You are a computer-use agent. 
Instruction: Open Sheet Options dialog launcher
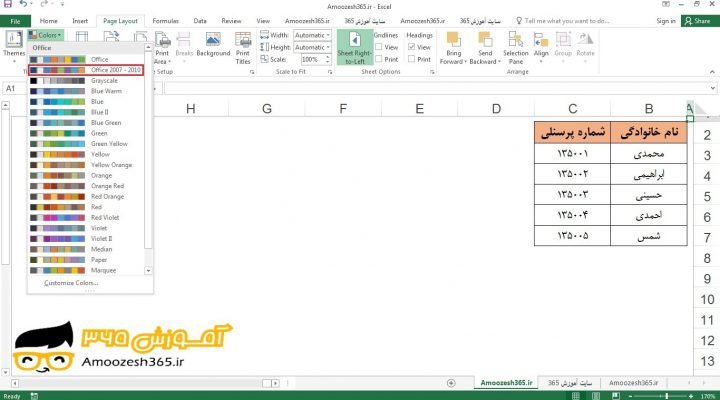tap(432, 72)
